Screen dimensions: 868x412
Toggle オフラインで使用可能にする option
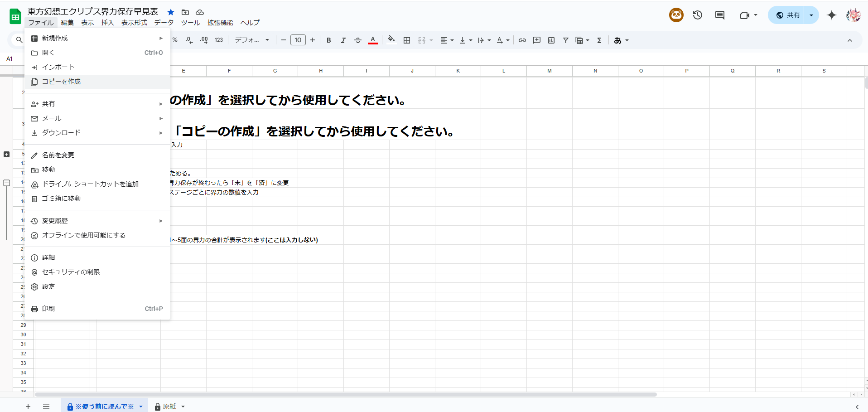[x=97, y=235]
